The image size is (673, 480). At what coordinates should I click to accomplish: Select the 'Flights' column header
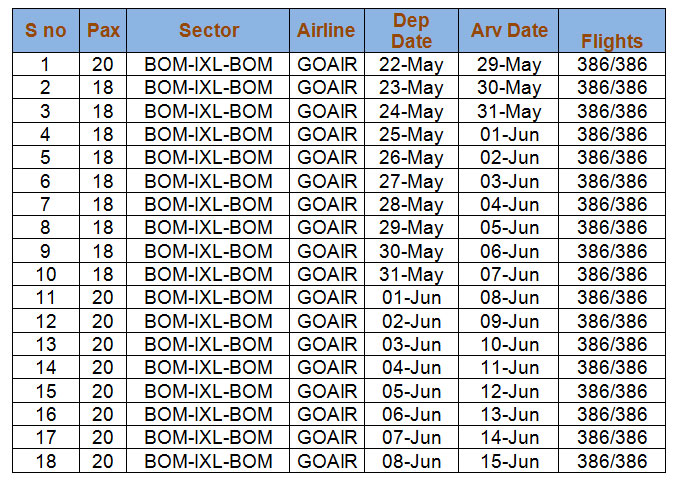point(612,30)
